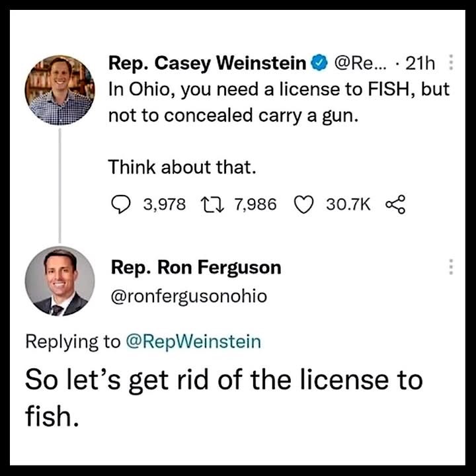Click the name Rep. Casey Weinstein
Screen dimensions: 476x476
(x=209, y=64)
